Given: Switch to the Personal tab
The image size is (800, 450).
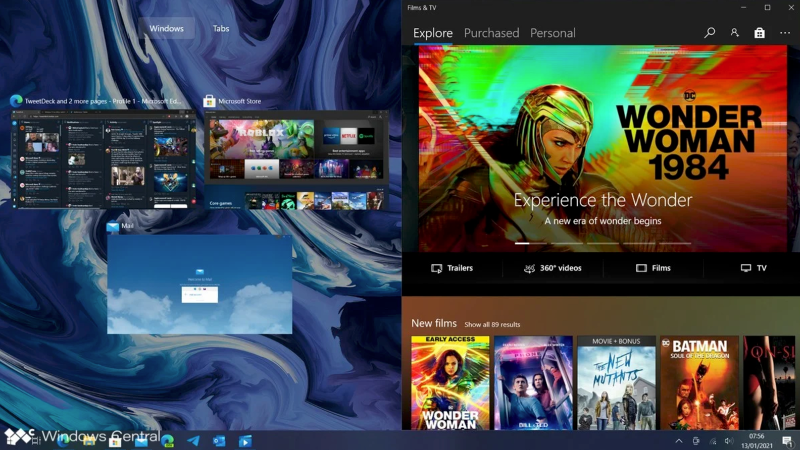Looking at the screenshot, I should [552, 33].
